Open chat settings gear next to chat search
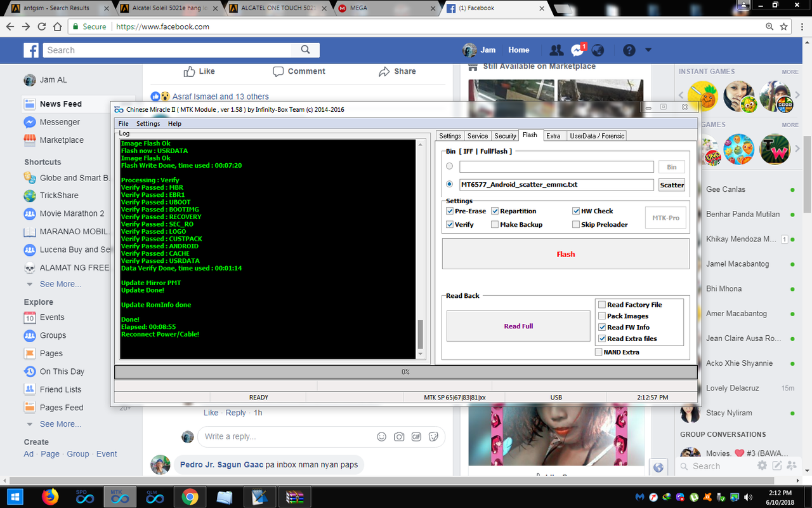This screenshot has height=508, width=812. click(x=762, y=465)
